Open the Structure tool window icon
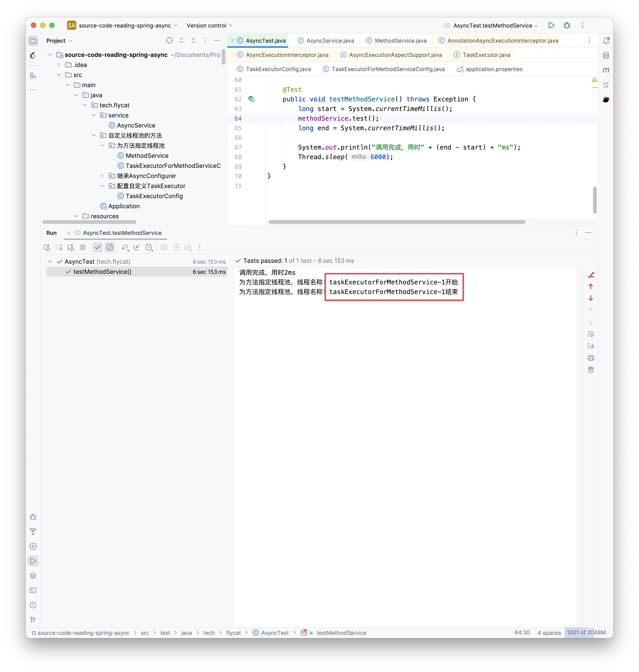 [x=33, y=75]
